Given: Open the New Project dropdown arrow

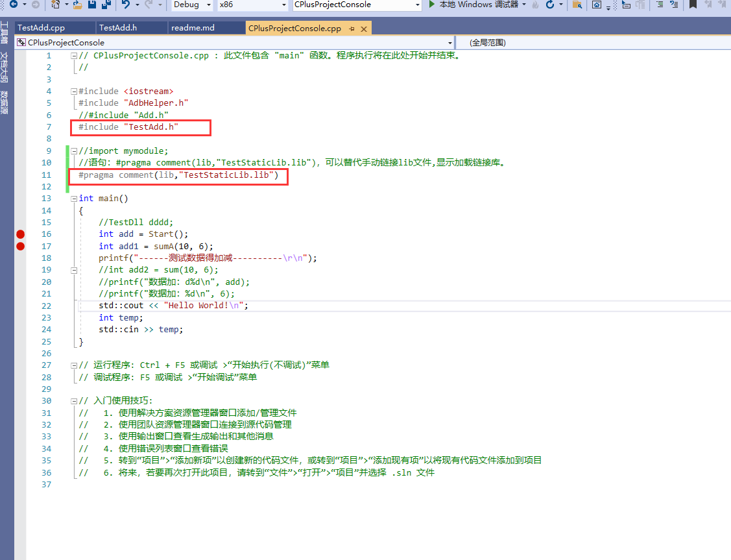Looking at the screenshot, I should coord(67,5).
